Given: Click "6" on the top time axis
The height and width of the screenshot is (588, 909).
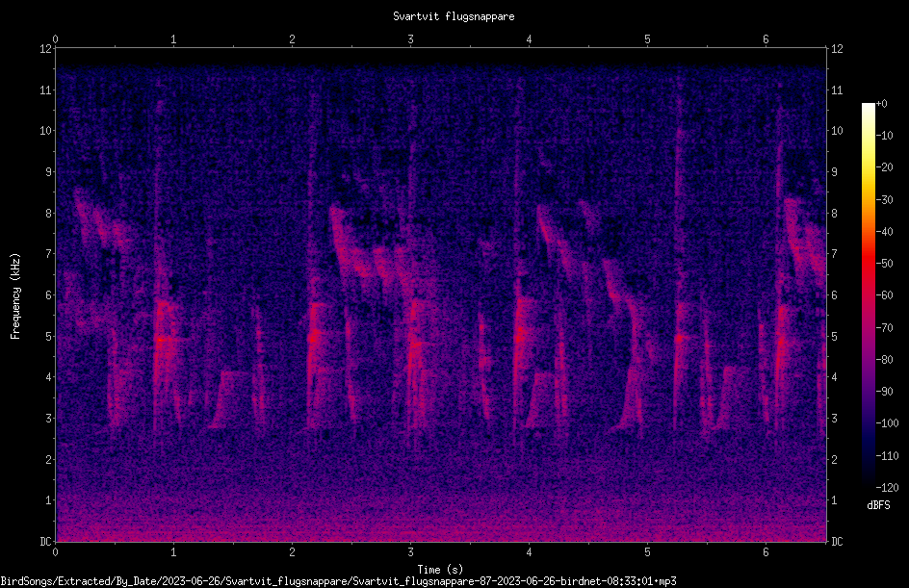Looking at the screenshot, I should coord(766,39).
